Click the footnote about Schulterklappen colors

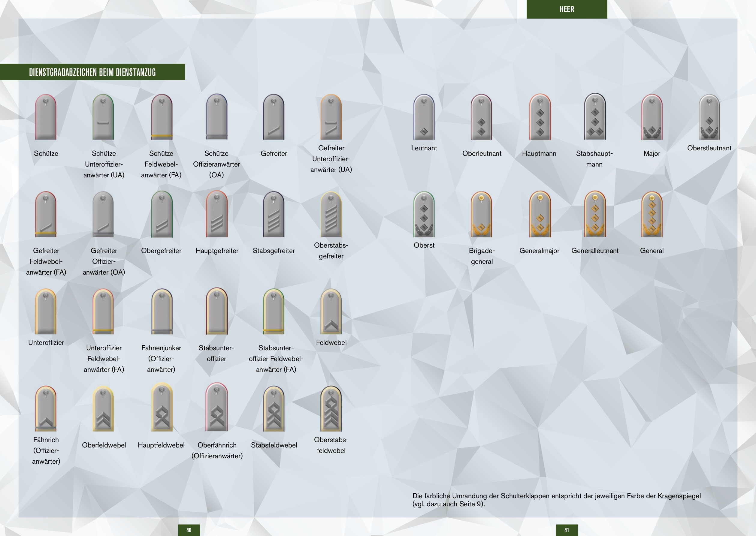tap(556, 500)
